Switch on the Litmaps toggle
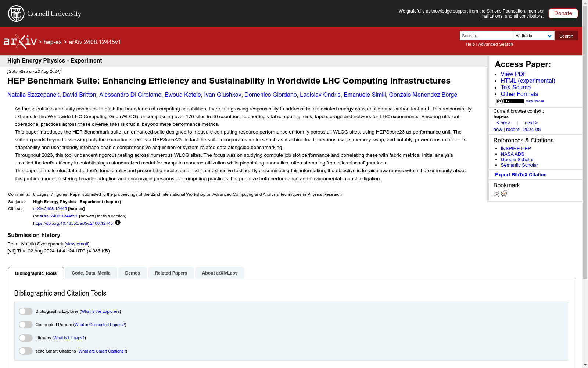This screenshot has height=368, width=588. coord(26,338)
